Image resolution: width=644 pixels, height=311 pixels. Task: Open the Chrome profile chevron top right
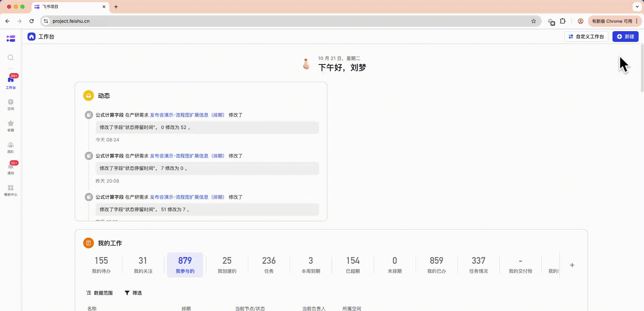637,7
